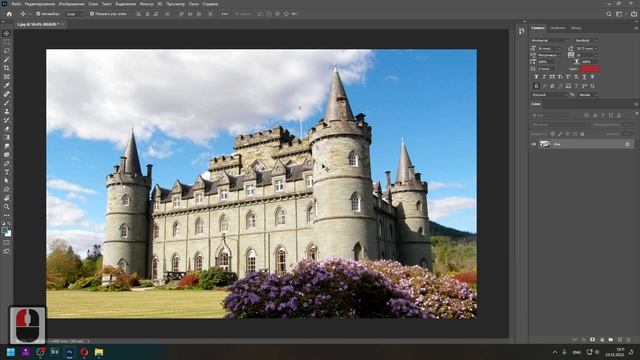Open the Редактирование menu
Image resolution: width=640 pixels, height=360 pixels.
click(40, 4)
